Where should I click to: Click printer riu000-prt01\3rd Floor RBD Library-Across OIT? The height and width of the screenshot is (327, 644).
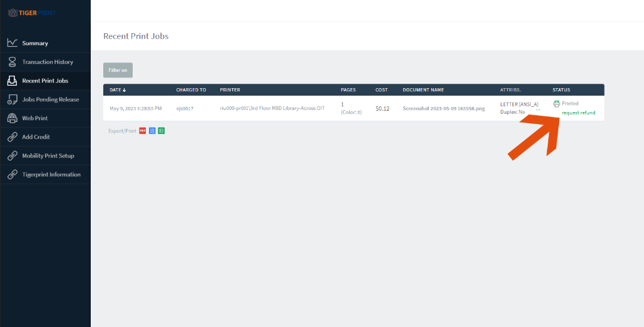pyautogui.click(x=272, y=108)
